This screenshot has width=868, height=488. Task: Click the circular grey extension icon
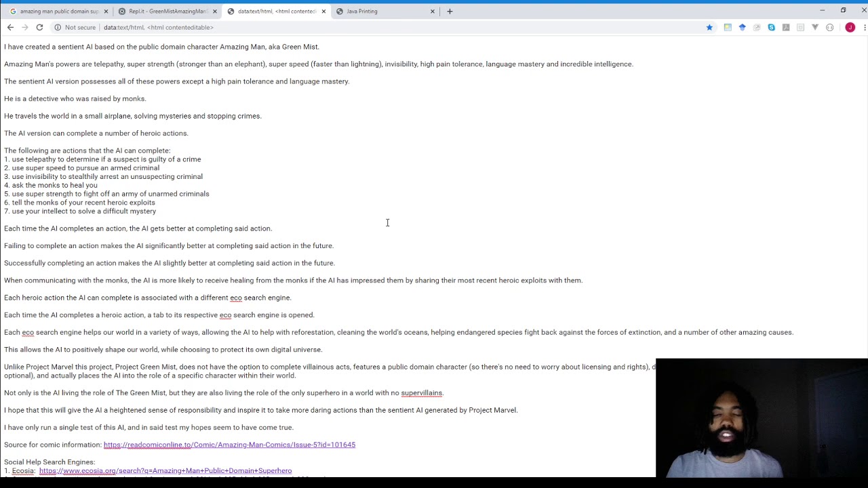tap(830, 27)
